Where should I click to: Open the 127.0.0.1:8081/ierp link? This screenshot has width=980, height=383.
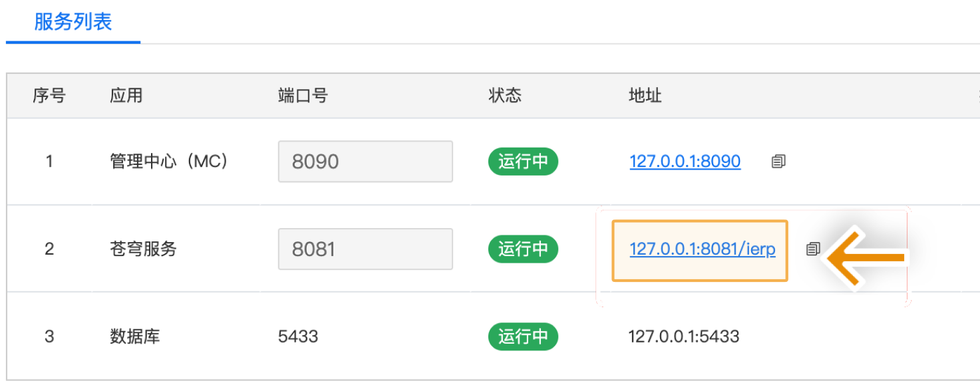pyautogui.click(x=702, y=249)
